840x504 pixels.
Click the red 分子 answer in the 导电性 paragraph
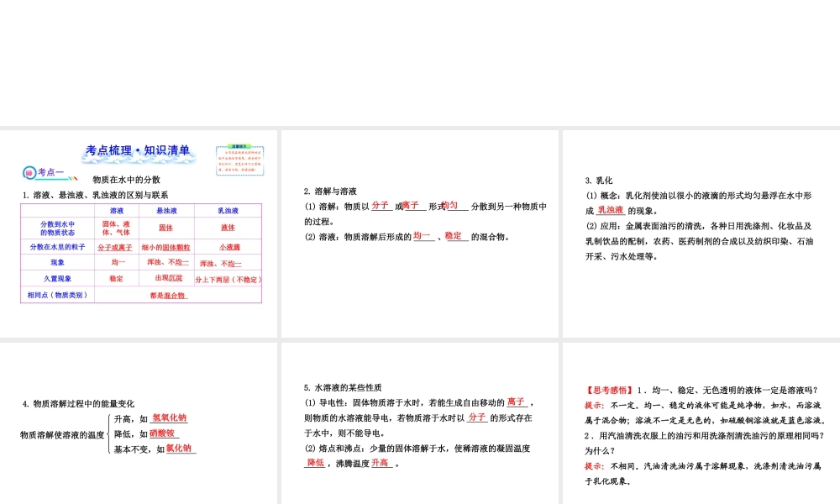pos(477,417)
